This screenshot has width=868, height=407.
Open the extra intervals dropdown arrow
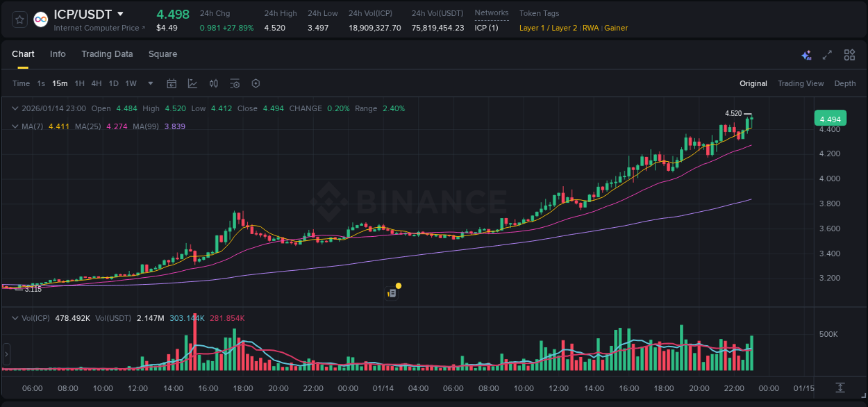(x=149, y=83)
